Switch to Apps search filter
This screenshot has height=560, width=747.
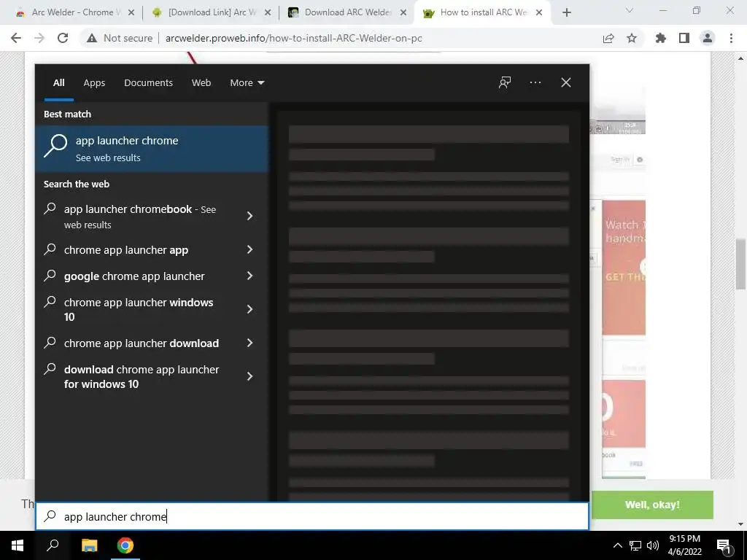pos(94,83)
